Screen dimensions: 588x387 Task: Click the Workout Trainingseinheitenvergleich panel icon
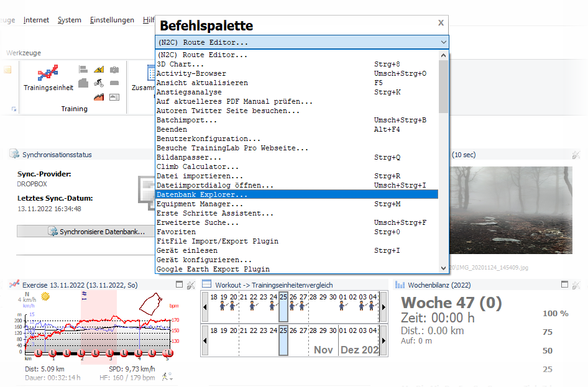coord(206,284)
